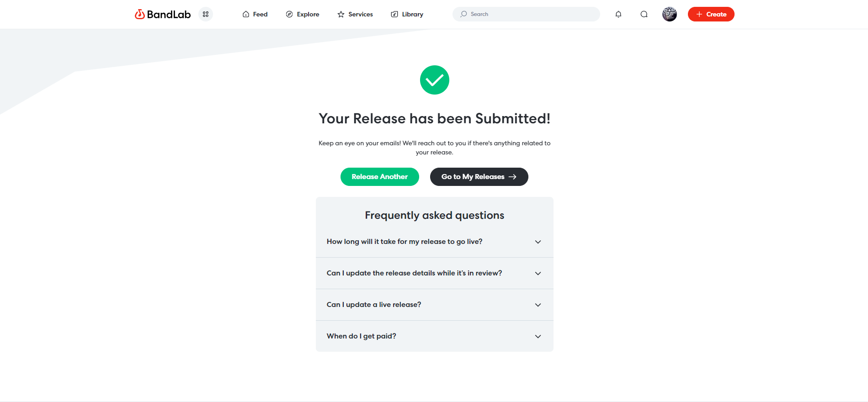868x402 pixels.
Task: Click Go to My Releases button
Action: point(479,177)
